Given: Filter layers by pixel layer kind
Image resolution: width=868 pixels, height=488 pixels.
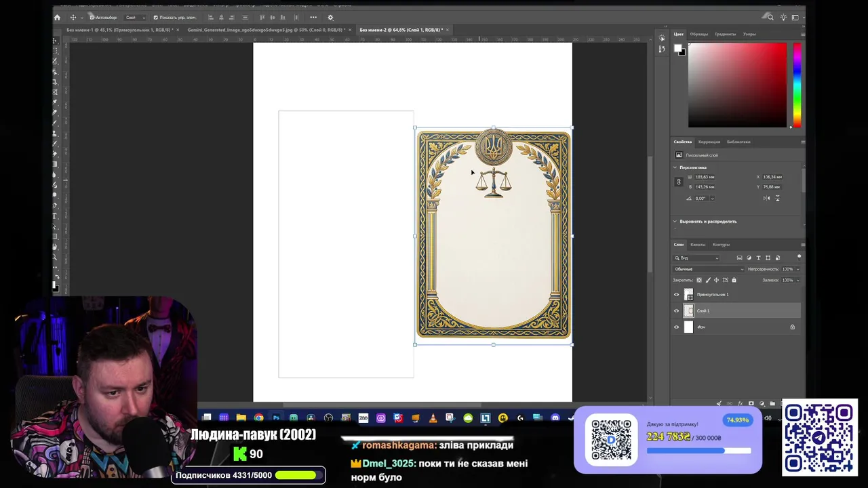Looking at the screenshot, I should 739,258.
